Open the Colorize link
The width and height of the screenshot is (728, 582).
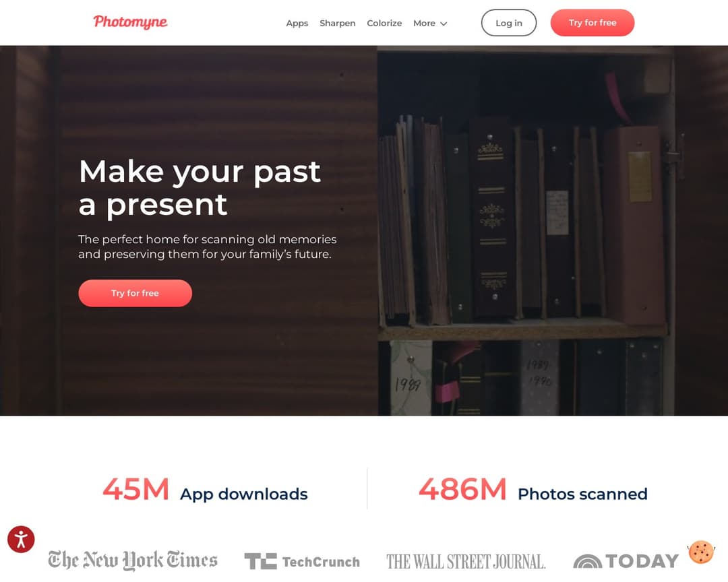click(x=384, y=23)
